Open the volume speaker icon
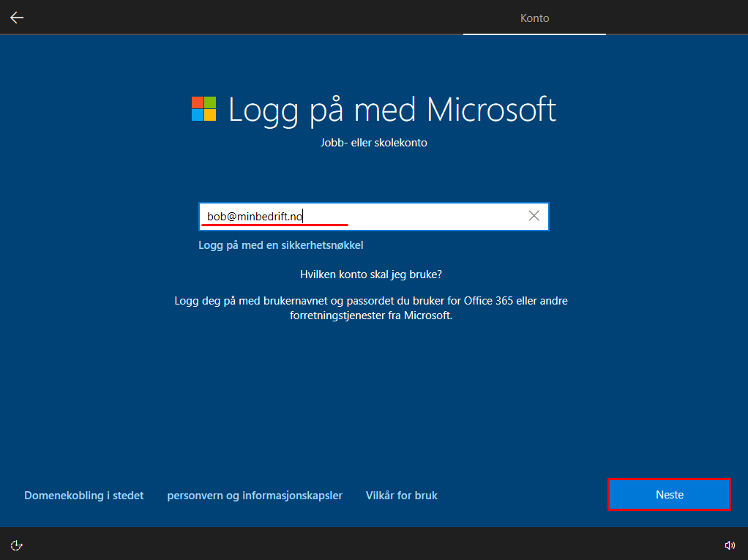 pos(730,545)
